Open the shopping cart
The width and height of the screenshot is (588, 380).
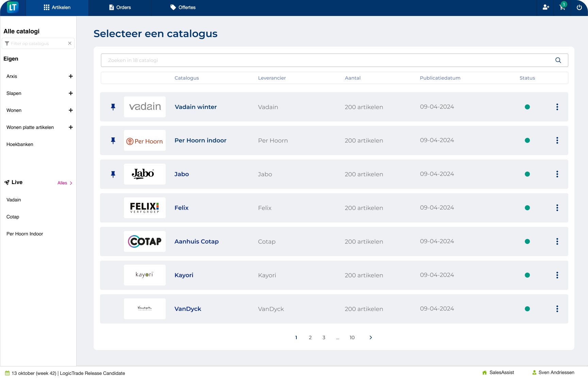(562, 7)
